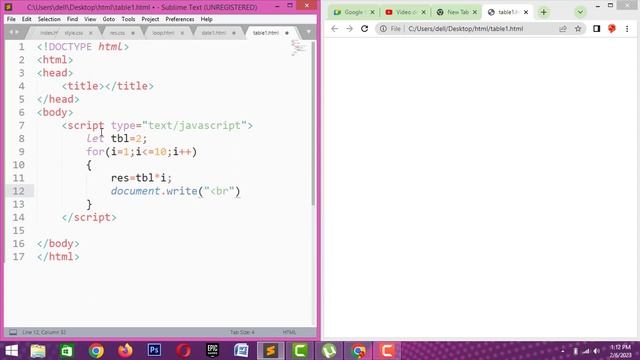Image resolution: width=640 pixels, height=360 pixels.
Task: Click the closing script tag on line 14
Action: point(89,217)
